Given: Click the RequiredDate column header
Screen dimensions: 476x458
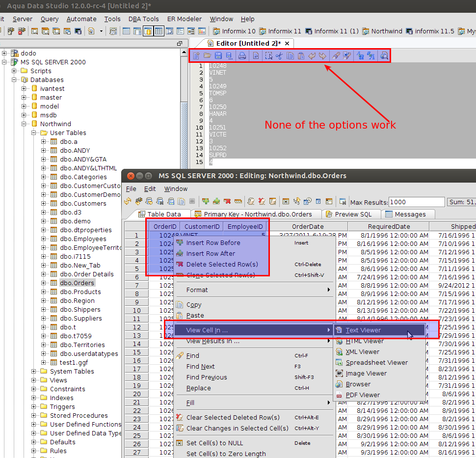Looking at the screenshot, I should pos(389,227).
